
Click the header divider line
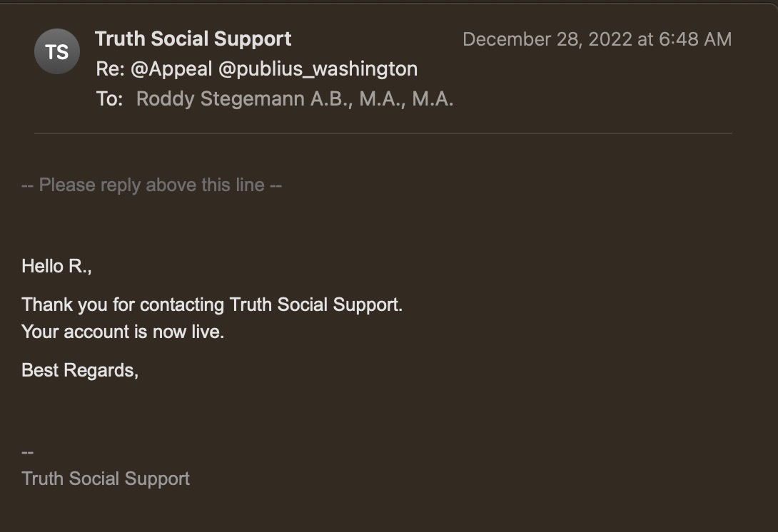pyautogui.click(x=383, y=133)
